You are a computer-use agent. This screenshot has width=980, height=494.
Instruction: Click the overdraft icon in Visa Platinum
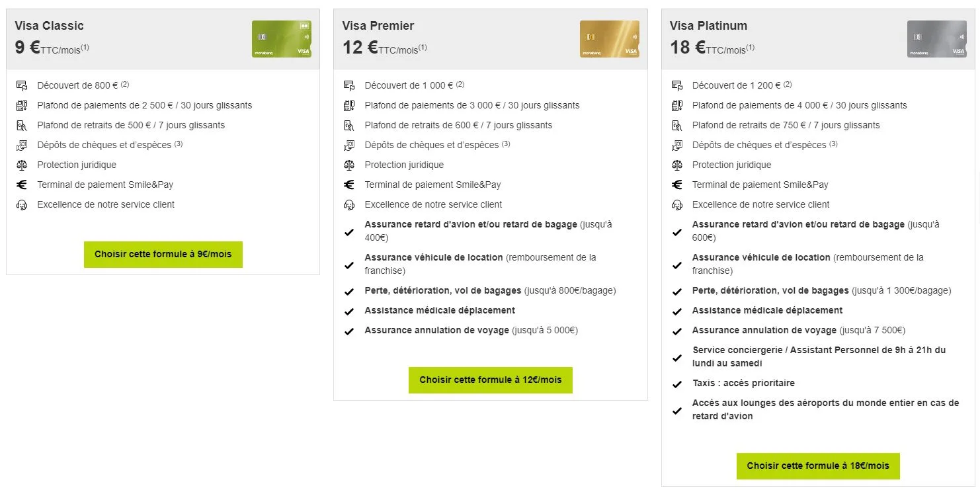click(676, 85)
